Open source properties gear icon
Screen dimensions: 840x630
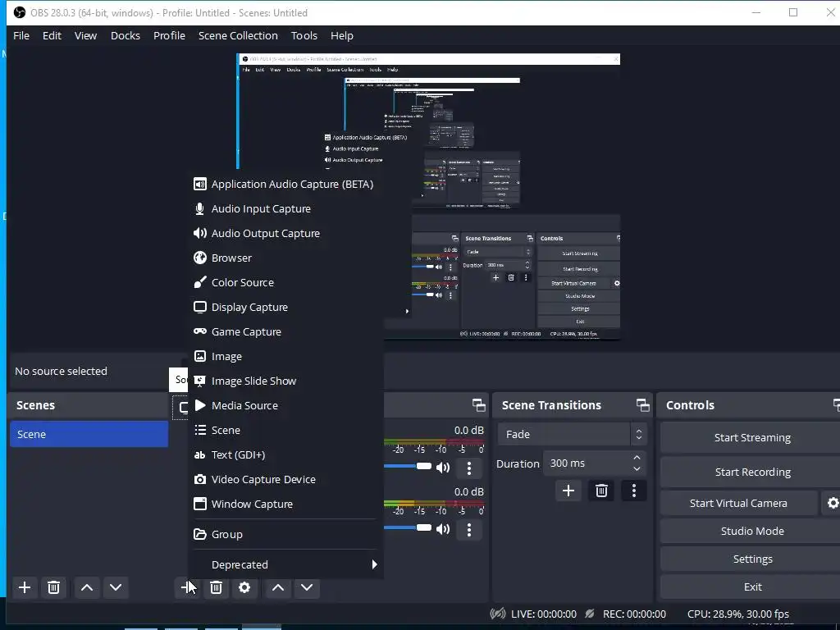[x=244, y=587]
